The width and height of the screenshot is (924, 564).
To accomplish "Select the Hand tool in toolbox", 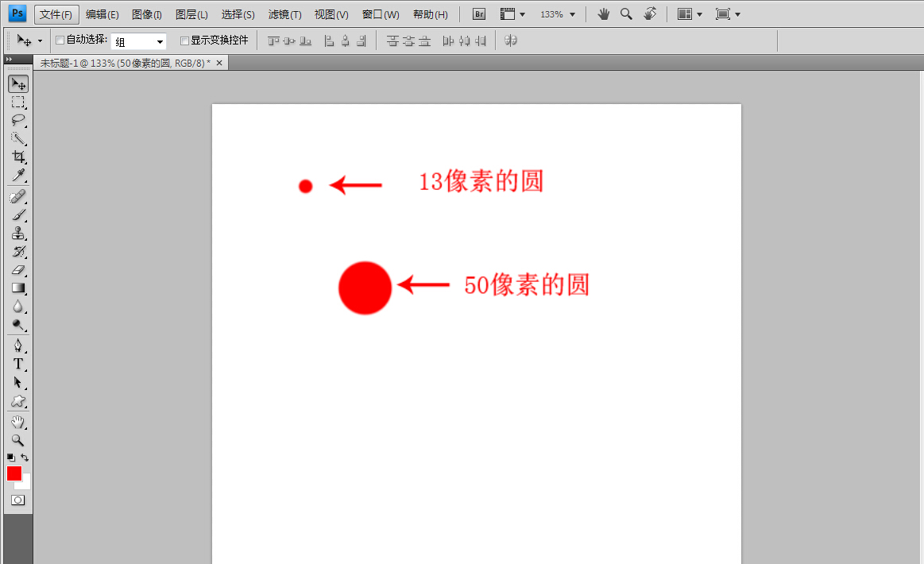I will [x=18, y=422].
